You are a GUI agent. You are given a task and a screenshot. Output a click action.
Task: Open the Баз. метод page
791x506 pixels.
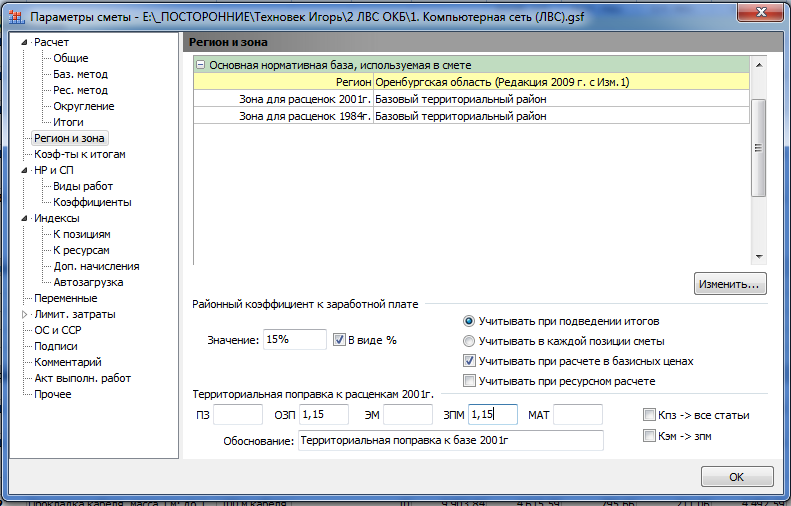80,74
